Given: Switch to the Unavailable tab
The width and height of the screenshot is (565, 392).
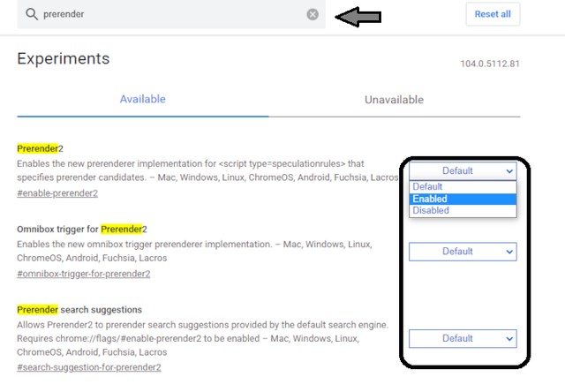Looking at the screenshot, I should click(x=394, y=100).
